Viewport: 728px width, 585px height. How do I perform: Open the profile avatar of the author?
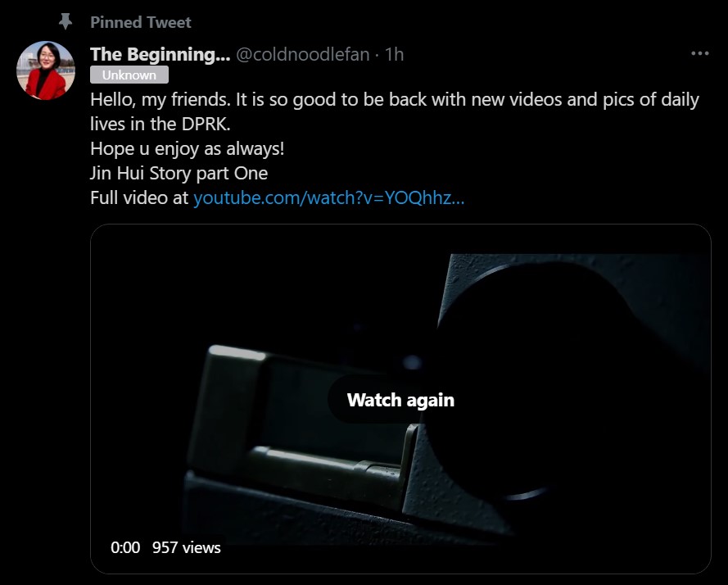(x=46, y=70)
